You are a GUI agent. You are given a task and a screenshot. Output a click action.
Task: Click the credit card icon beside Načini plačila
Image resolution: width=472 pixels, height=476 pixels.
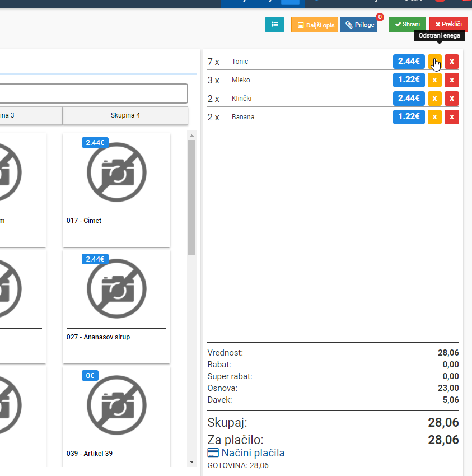tap(213, 452)
